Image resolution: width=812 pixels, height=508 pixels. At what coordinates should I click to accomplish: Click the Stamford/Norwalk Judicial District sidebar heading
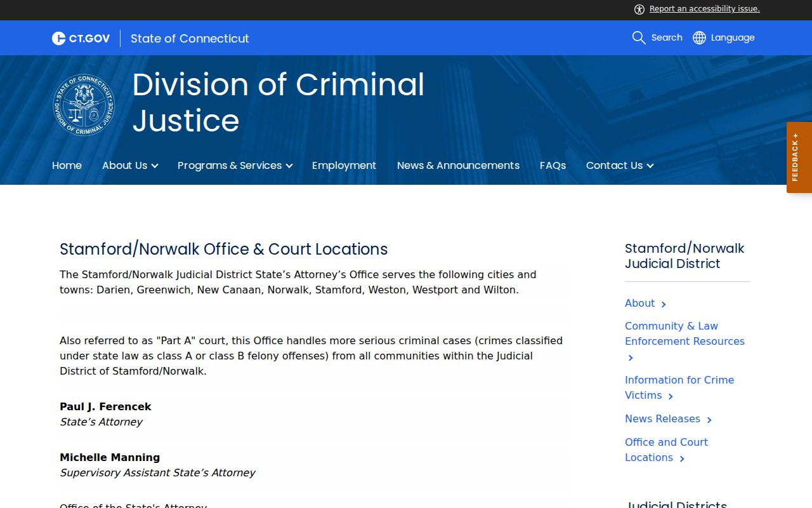point(684,256)
